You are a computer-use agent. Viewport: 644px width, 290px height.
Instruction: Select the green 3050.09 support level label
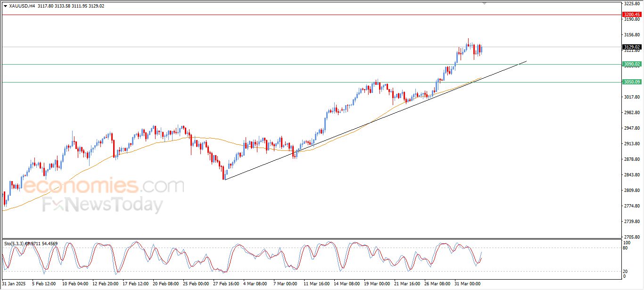632,82
